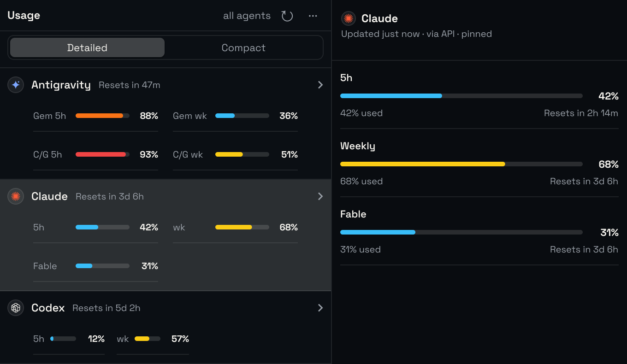Open the all agents filter
Viewport: 627px width, 364px height.
(247, 16)
